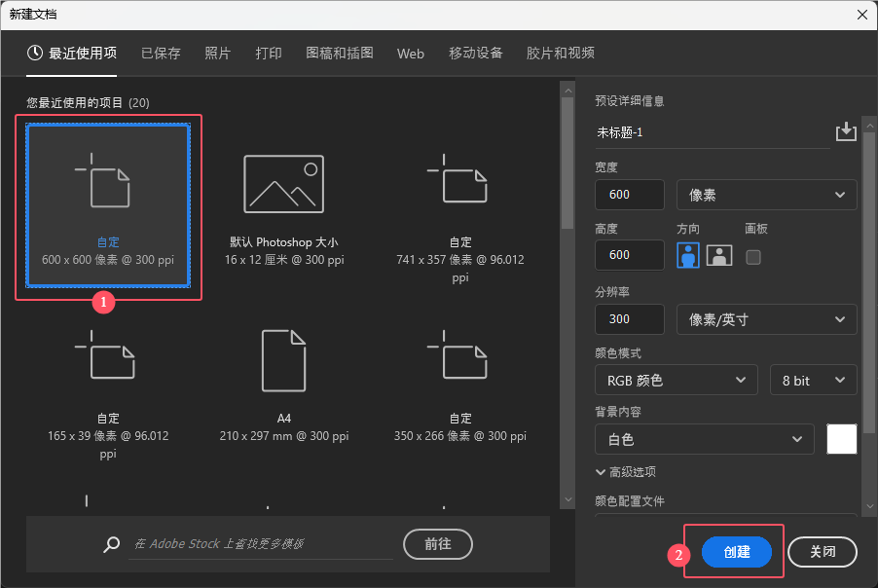The height and width of the screenshot is (588, 878).
Task: Click the 前往 button
Action: coord(438,544)
